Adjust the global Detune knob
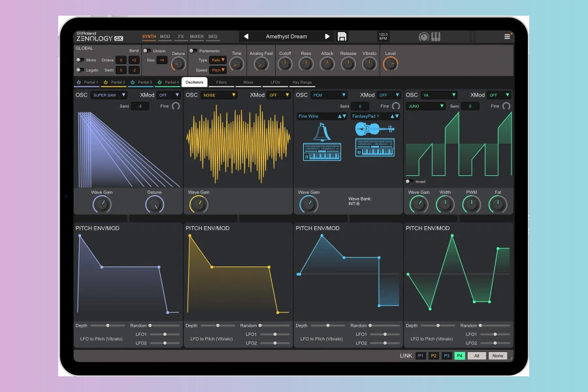 [x=178, y=64]
